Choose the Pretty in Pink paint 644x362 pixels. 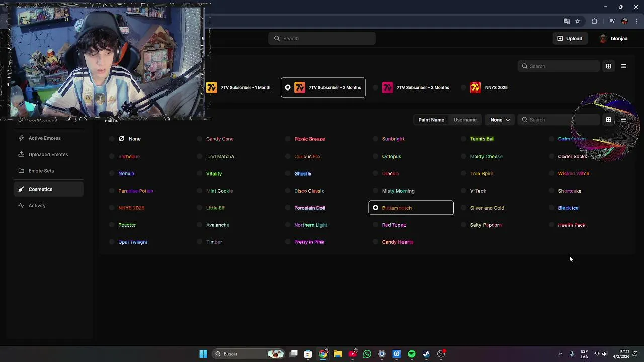click(x=309, y=242)
